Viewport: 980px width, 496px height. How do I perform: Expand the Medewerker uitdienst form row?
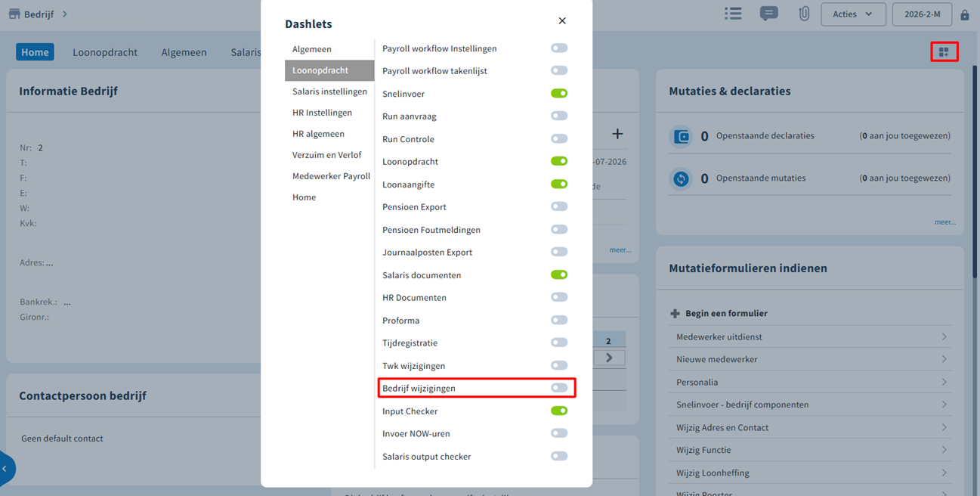pos(811,336)
